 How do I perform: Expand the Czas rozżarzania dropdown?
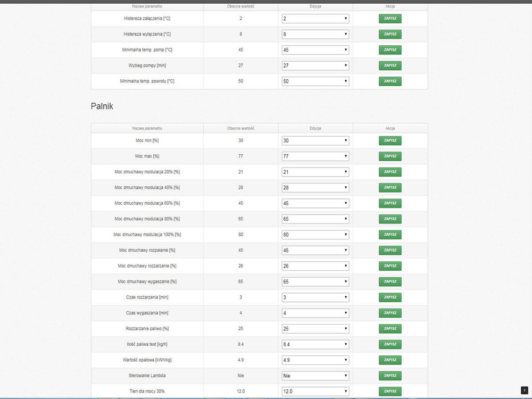pos(315,297)
